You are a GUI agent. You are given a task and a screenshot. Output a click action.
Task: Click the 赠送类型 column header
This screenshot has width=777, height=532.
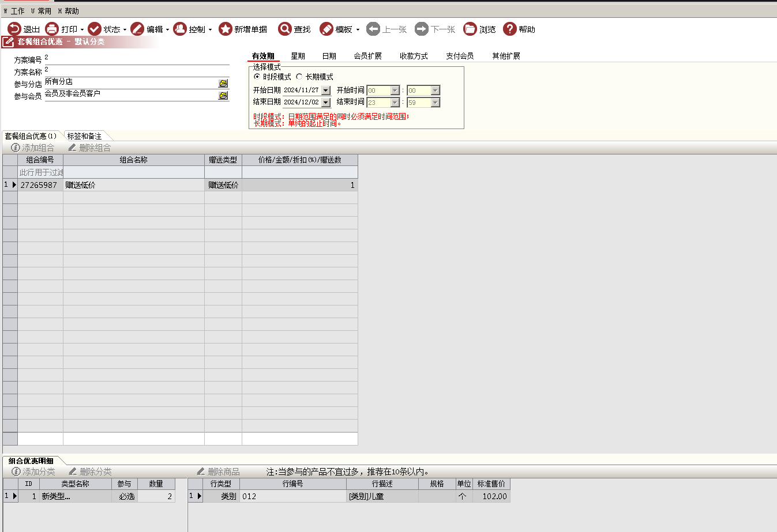tap(223, 160)
